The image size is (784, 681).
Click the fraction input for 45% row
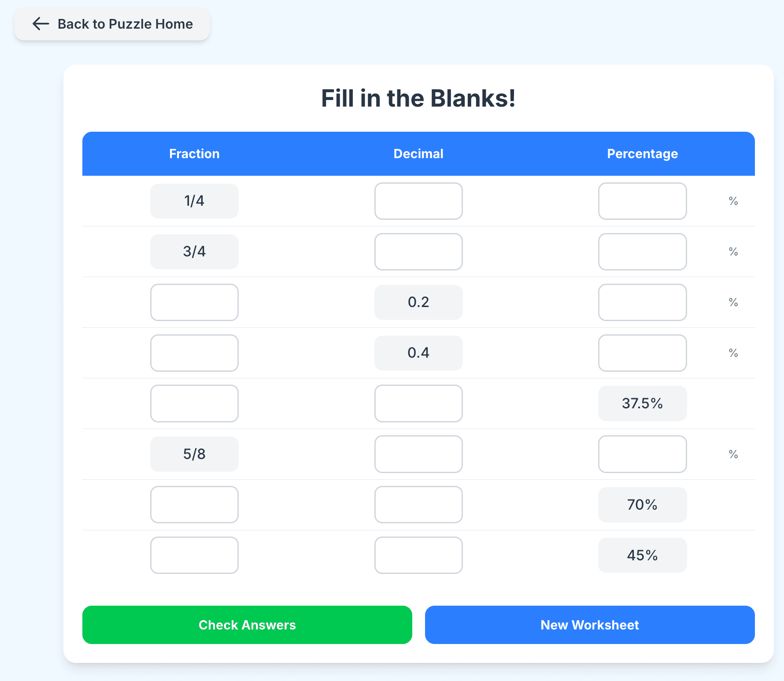click(x=194, y=555)
